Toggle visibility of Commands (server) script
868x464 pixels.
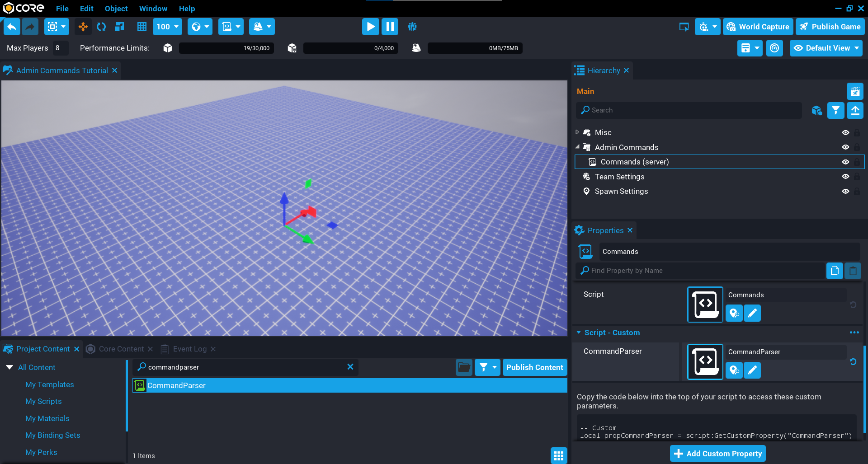[845, 162]
